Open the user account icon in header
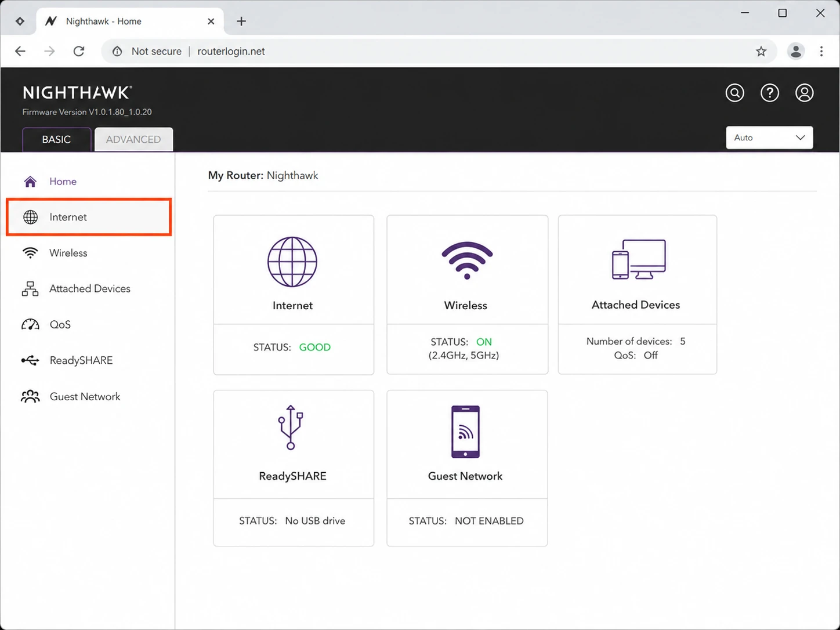 (x=805, y=93)
